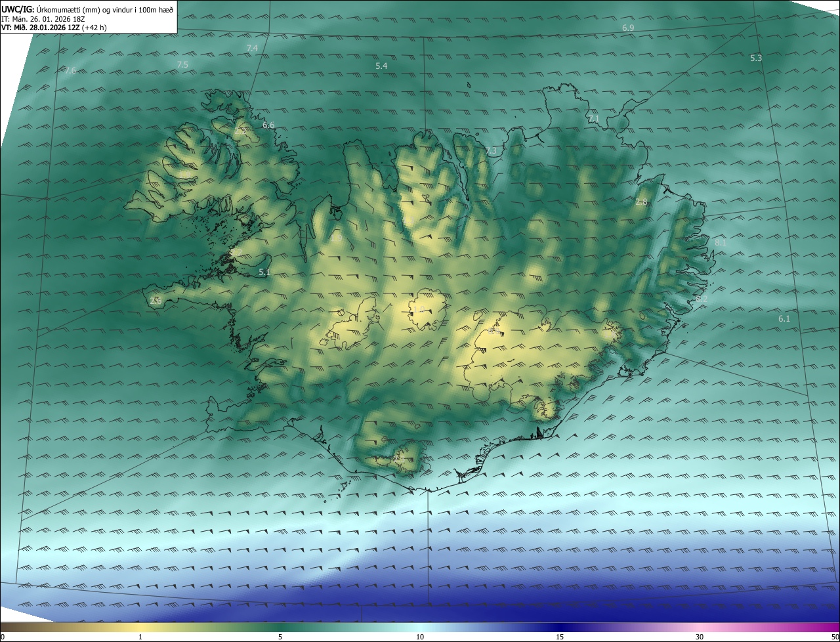Click the 8.1 value label

pyautogui.click(x=721, y=243)
